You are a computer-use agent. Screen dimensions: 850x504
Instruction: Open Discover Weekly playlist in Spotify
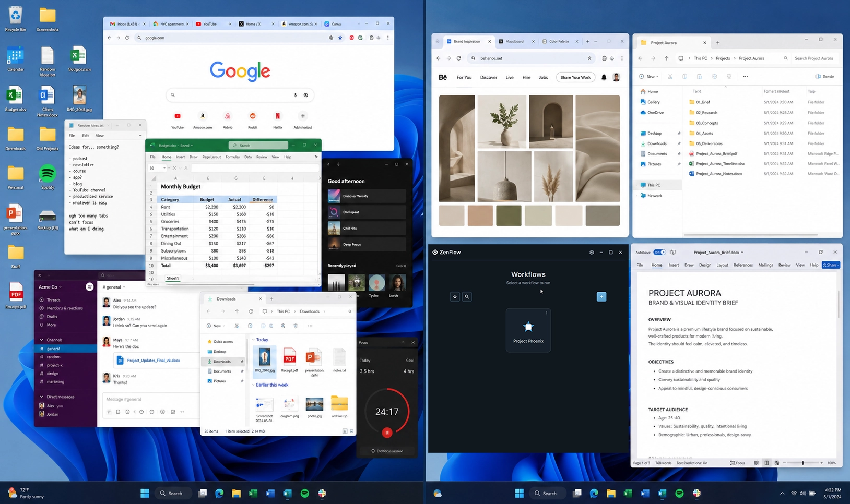[x=367, y=196]
